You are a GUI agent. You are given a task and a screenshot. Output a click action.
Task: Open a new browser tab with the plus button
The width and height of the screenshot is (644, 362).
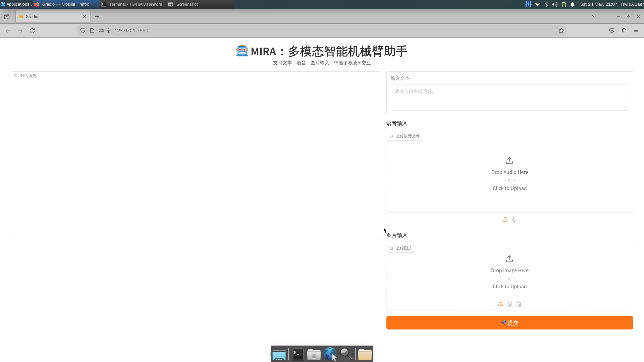click(97, 16)
